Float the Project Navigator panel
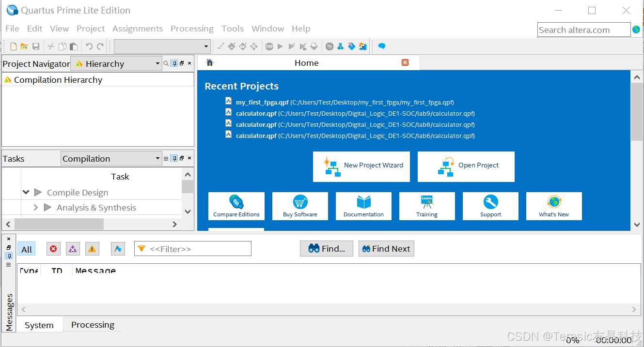Image resolution: width=644 pixels, height=347 pixels. click(182, 63)
